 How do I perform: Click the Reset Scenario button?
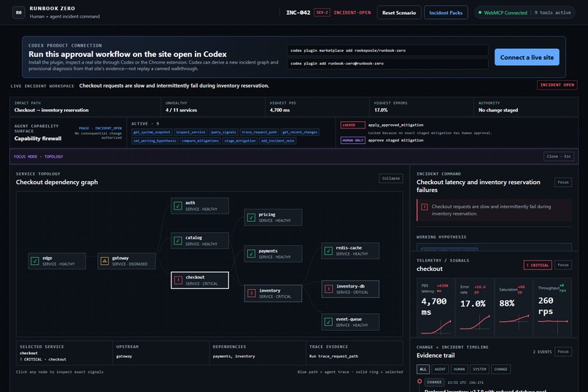coord(399,12)
